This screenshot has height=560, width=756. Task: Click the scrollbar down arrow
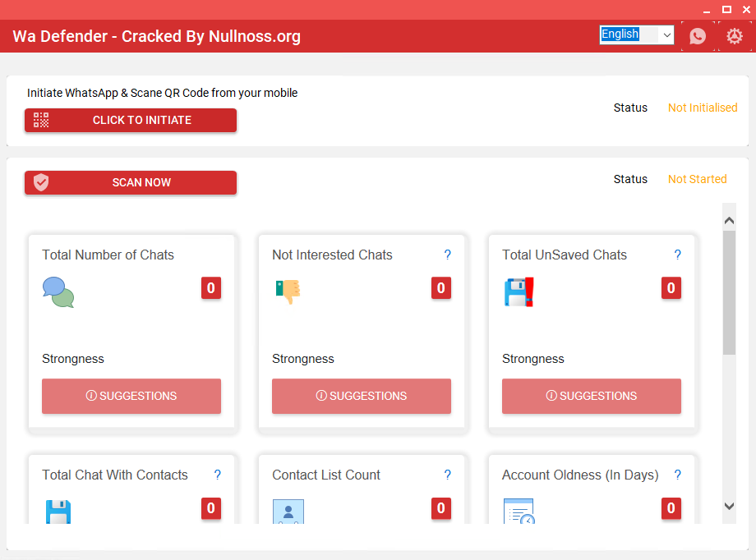[x=729, y=506]
